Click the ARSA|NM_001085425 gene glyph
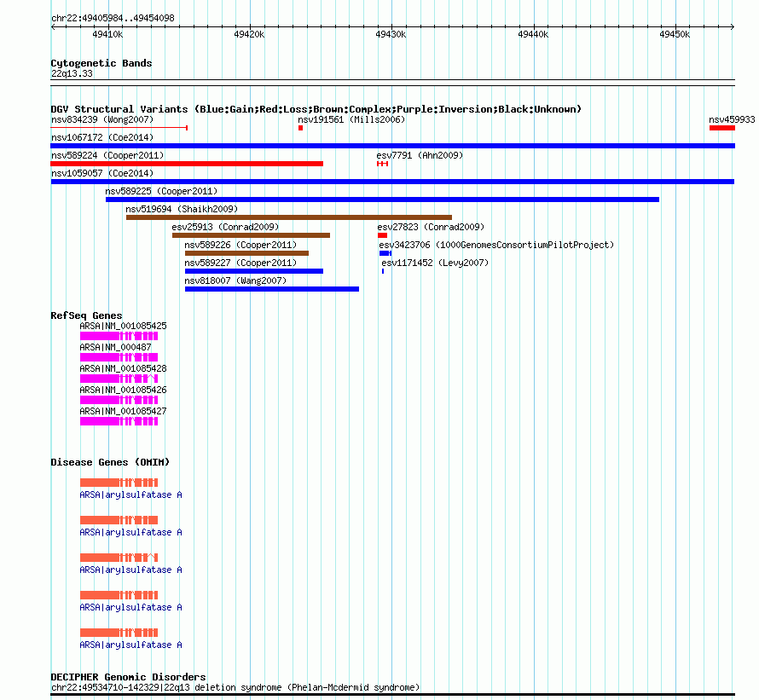The height and width of the screenshot is (700, 759). (119, 336)
